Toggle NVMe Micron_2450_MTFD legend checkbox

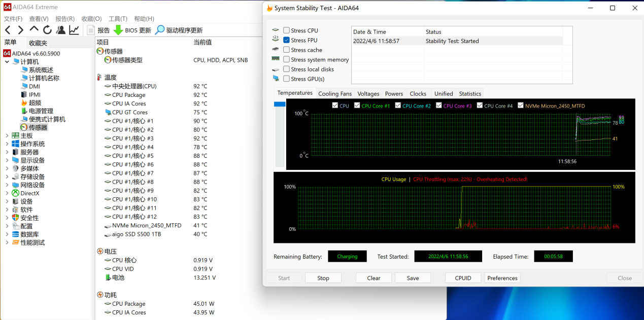coord(520,105)
